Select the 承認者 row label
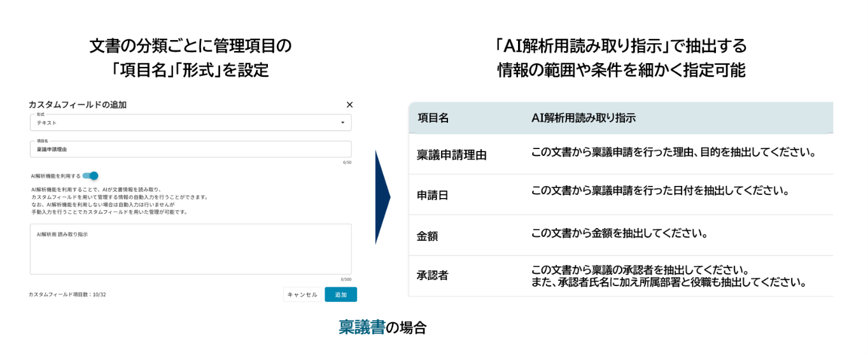 coord(433,275)
